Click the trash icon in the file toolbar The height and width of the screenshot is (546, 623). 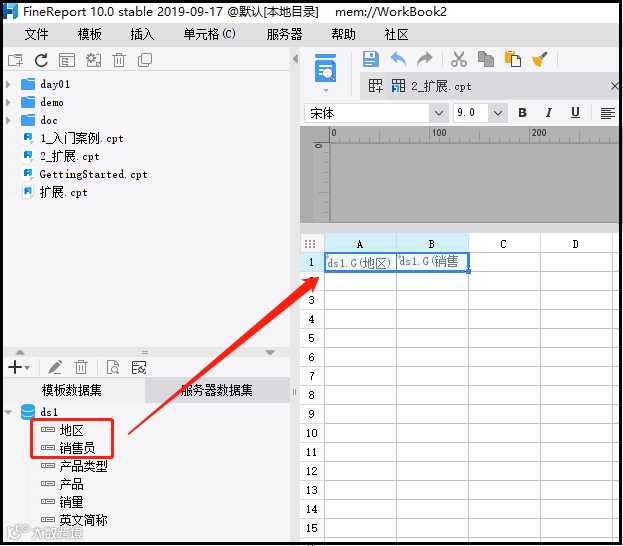tap(119, 60)
